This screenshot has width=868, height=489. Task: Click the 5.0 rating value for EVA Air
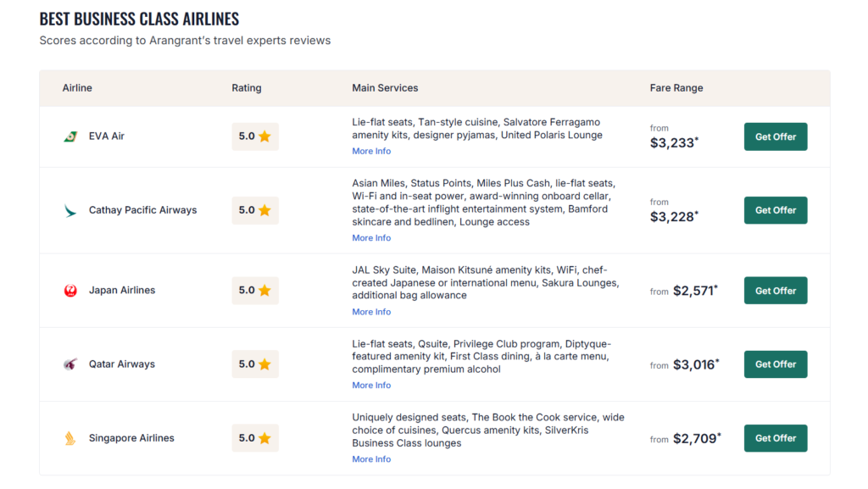click(247, 136)
